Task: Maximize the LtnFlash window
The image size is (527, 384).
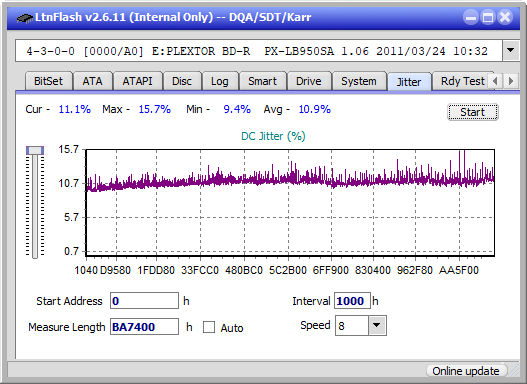Action: [488, 17]
